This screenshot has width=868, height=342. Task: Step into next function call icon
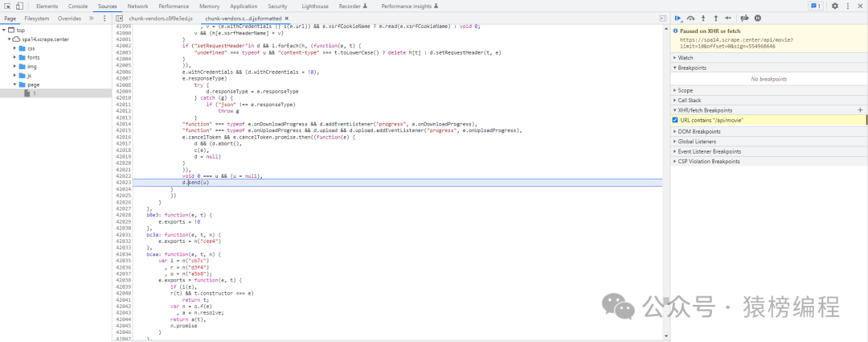pyautogui.click(x=703, y=19)
